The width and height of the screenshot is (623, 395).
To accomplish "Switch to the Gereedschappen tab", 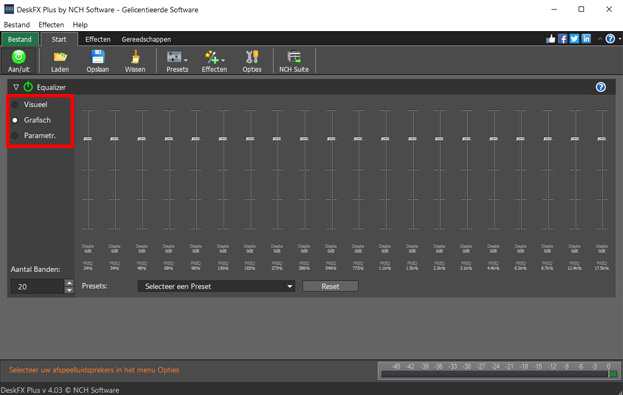I will (x=146, y=39).
